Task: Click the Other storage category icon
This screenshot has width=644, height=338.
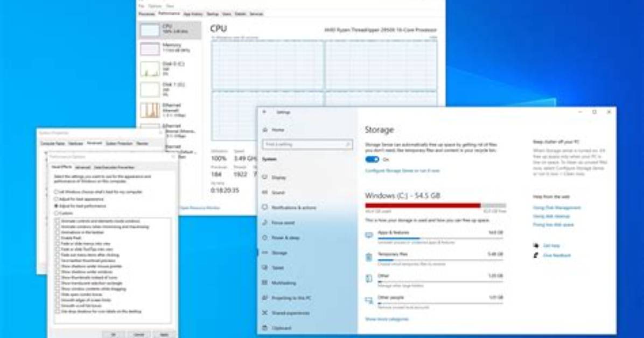Action: coord(369,278)
